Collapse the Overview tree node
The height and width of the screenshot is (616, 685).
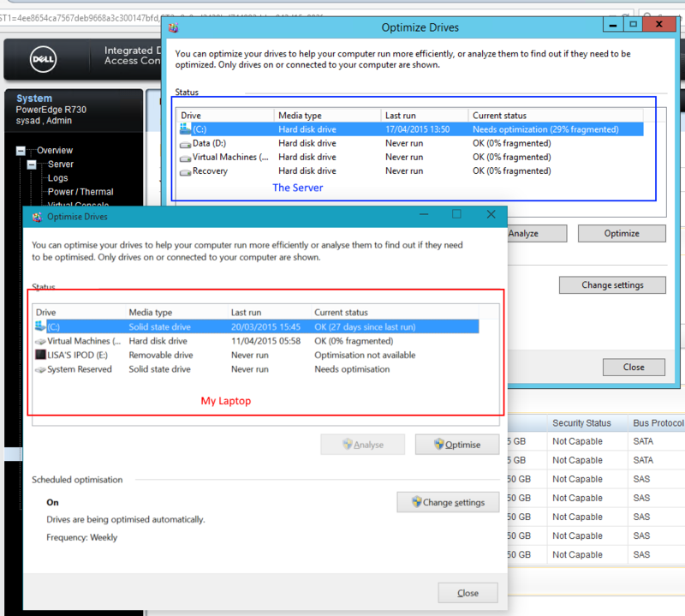pos(21,150)
